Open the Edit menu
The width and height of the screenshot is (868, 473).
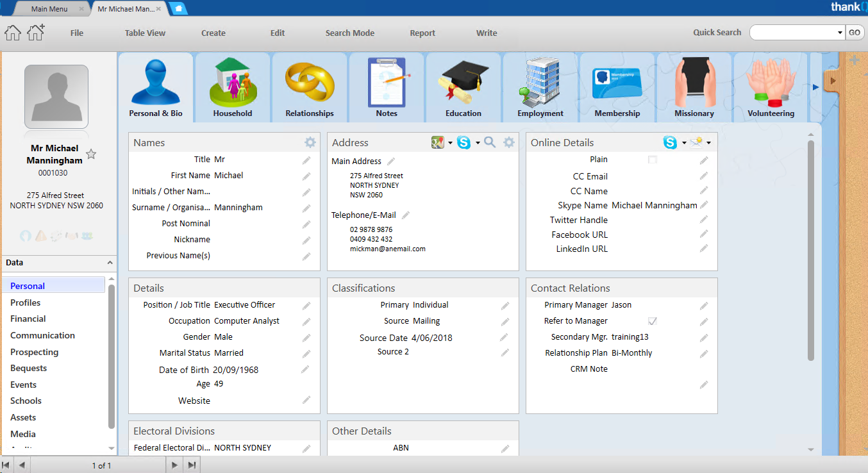click(278, 33)
